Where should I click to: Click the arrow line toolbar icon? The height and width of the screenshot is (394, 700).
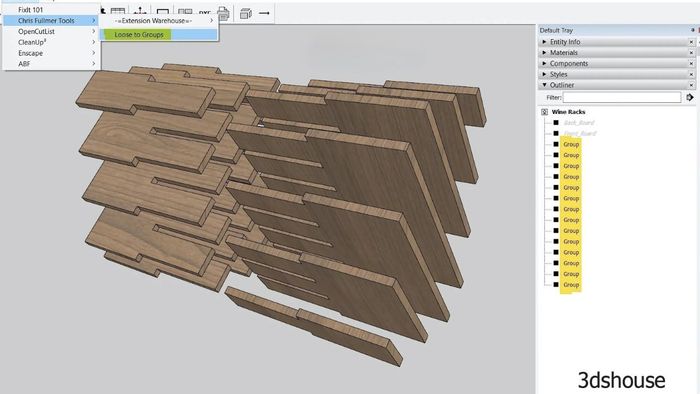click(264, 13)
